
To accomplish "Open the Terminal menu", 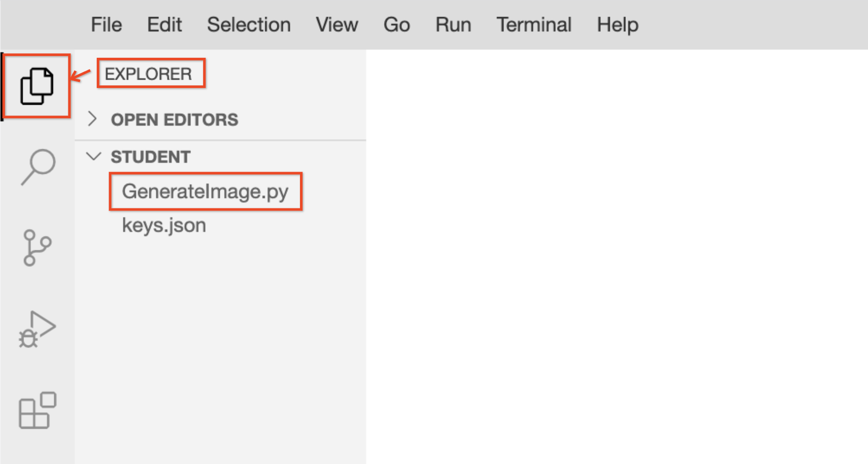I will (534, 25).
